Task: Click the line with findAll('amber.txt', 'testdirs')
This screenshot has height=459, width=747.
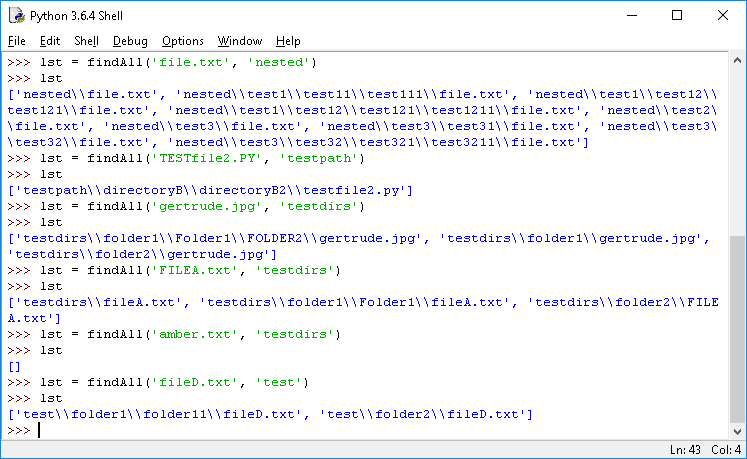Action: (x=174, y=334)
